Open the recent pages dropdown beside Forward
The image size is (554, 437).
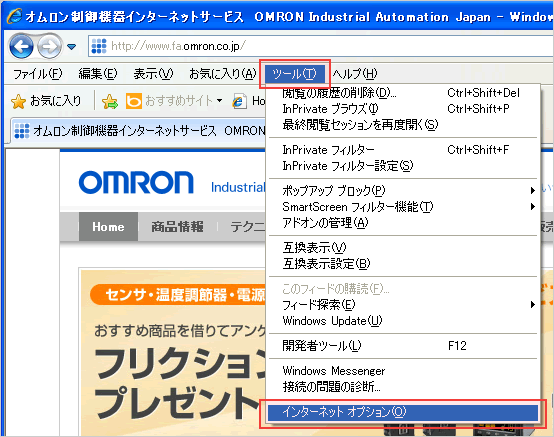pos(72,46)
